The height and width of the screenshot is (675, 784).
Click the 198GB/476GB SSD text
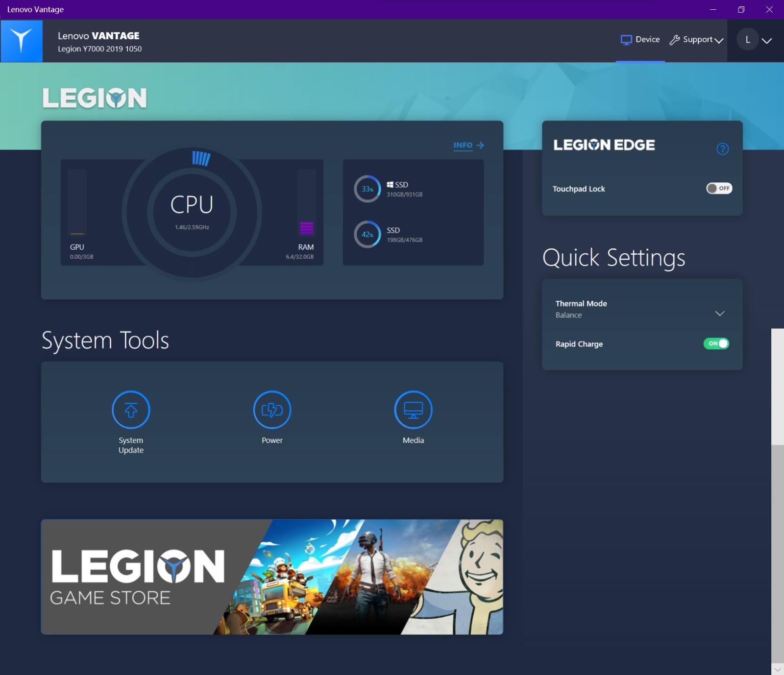click(x=405, y=240)
